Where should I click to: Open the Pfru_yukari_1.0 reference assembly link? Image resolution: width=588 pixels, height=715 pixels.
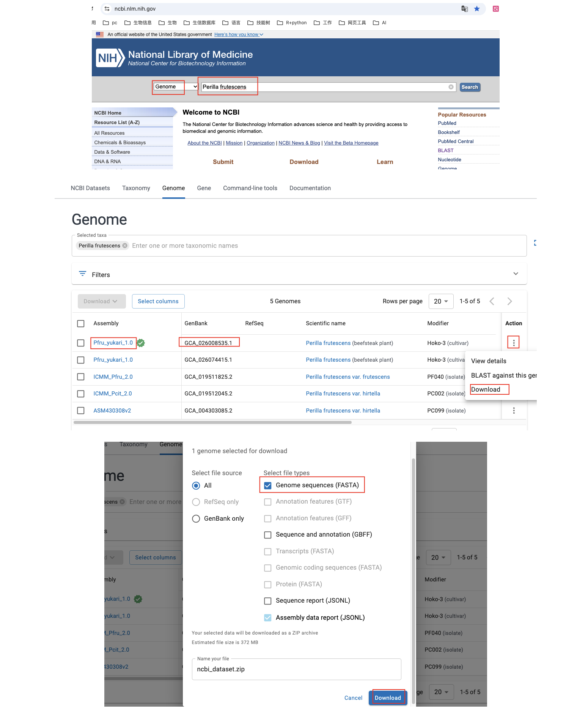[113, 343]
